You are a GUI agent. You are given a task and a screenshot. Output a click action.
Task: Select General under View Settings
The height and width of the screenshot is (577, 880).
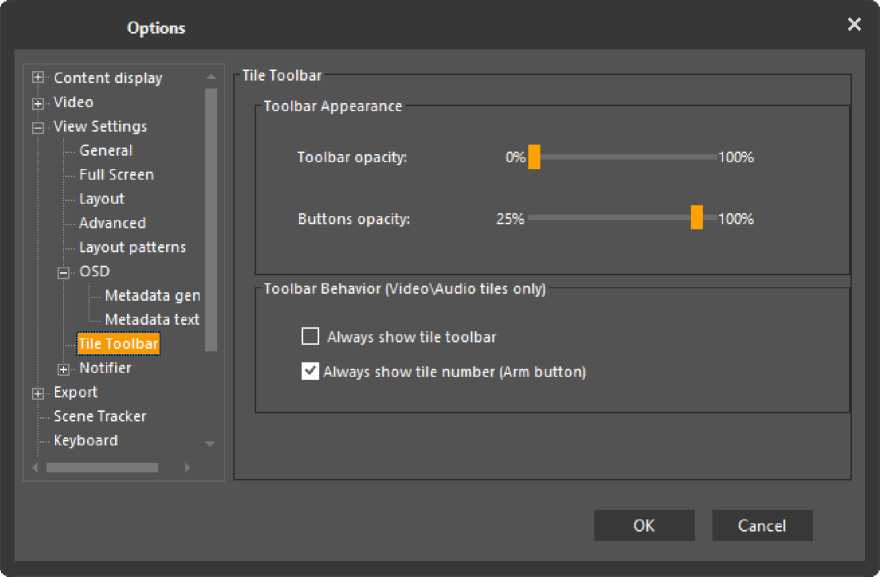tap(105, 151)
